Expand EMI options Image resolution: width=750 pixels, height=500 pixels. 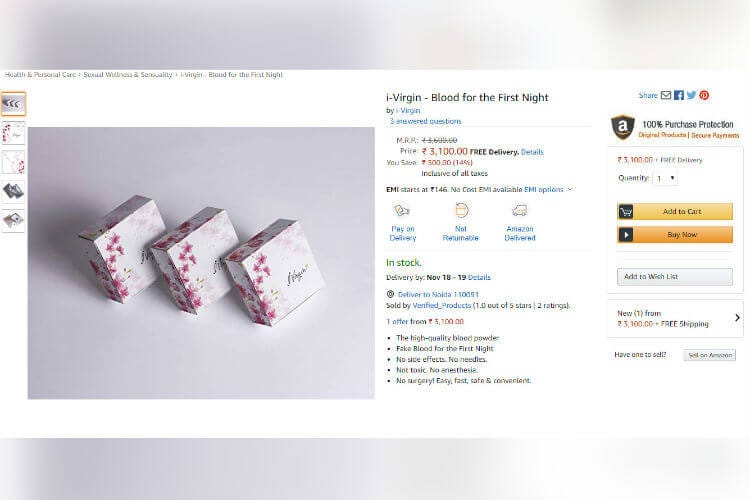tap(548, 189)
